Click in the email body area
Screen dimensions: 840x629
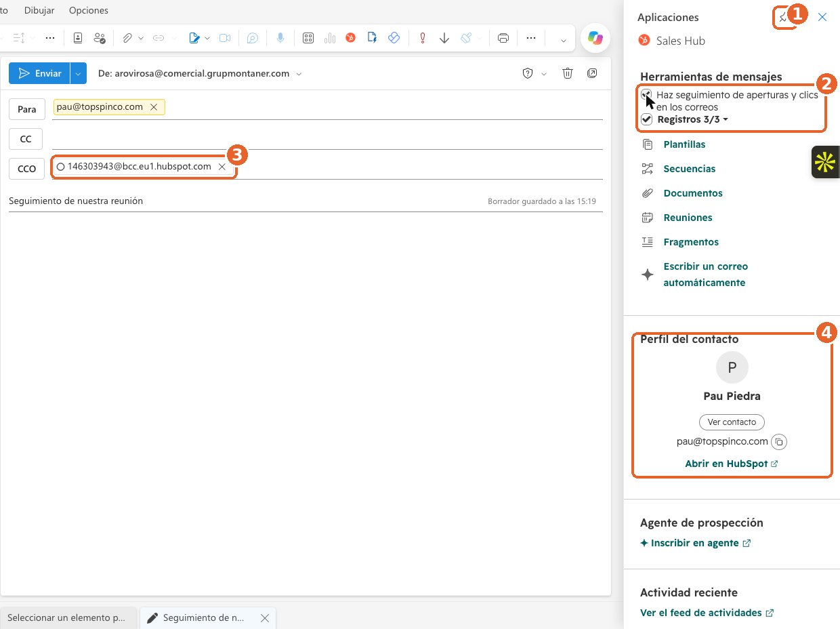tap(306, 403)
